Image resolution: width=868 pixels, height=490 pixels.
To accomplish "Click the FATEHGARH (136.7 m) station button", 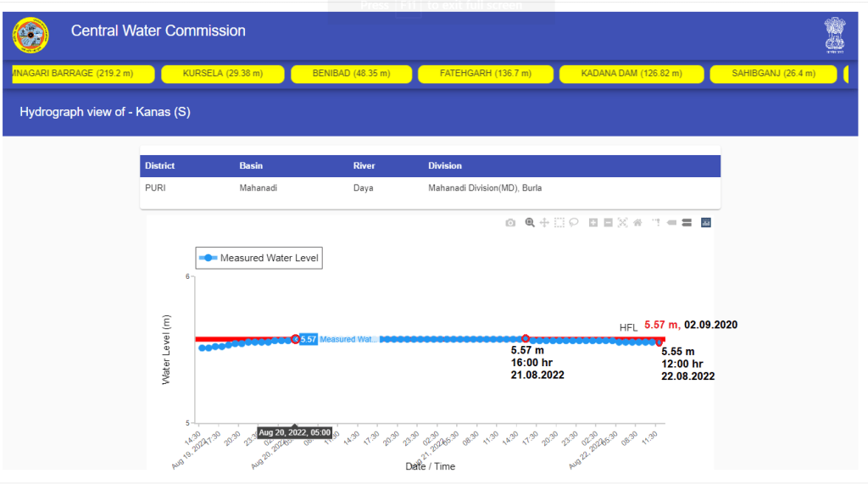I will (485, 74).
